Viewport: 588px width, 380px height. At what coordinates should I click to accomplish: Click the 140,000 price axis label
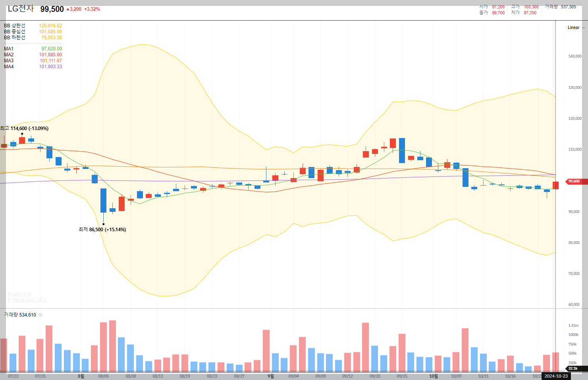point(575,56)
